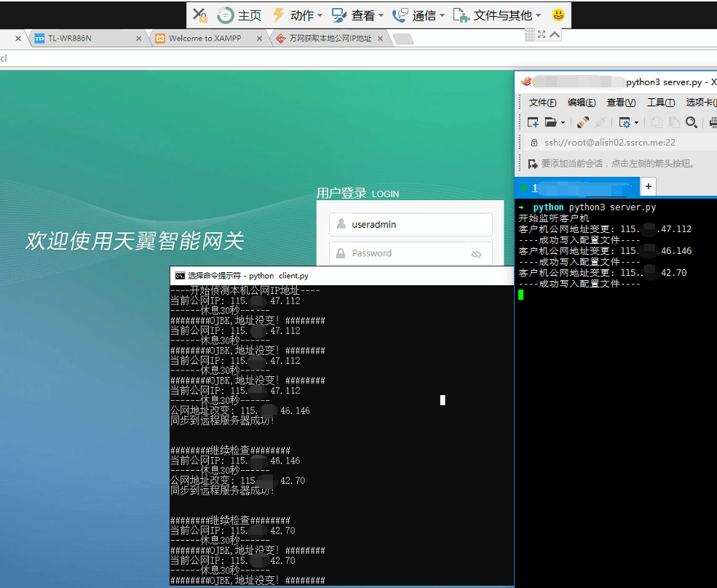
Task: Click the open folder icon in Xshell toolbar
Action: coord(551,122)
